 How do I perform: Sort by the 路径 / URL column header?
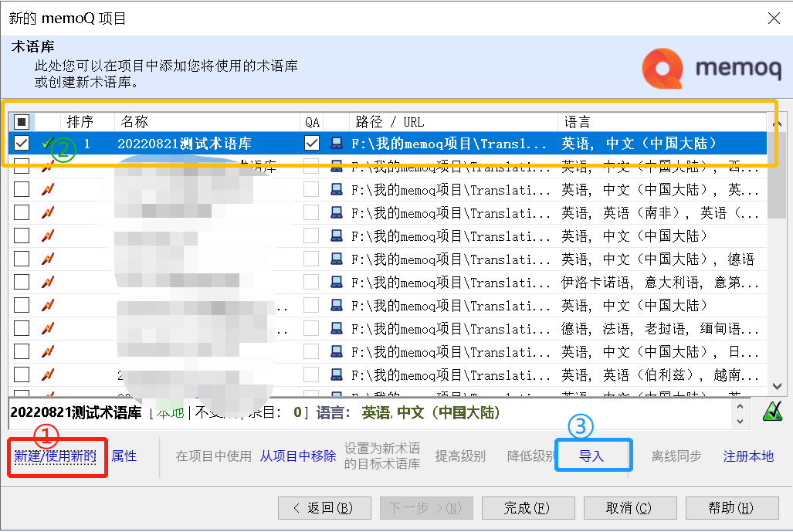454,122
